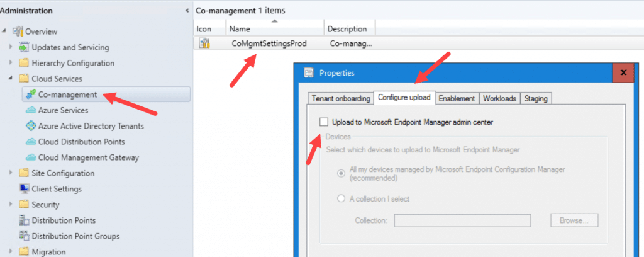
Task: Select Azure Active Directory Tenants
Action: click(x=91, y=126)
